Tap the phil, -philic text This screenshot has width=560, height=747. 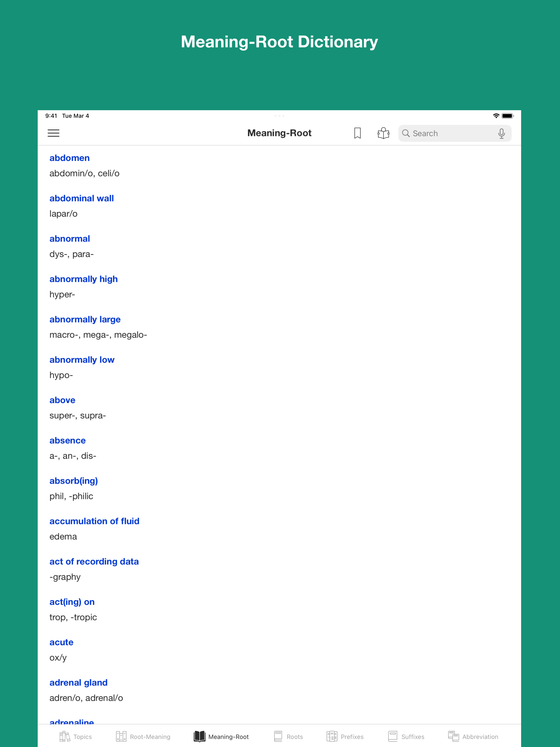click(x=71, y=497)
